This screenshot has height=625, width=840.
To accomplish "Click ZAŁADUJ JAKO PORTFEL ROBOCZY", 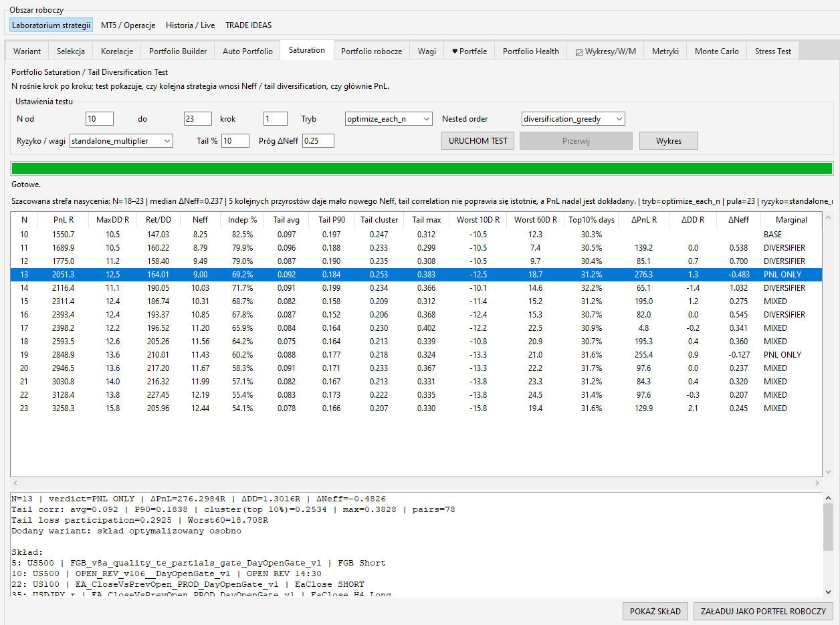I will click(x=763, y=611).
